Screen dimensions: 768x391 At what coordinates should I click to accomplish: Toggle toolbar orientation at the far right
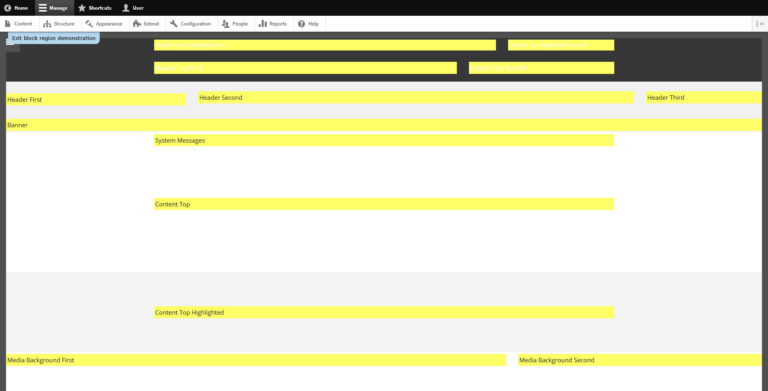[x=760, y=24]
